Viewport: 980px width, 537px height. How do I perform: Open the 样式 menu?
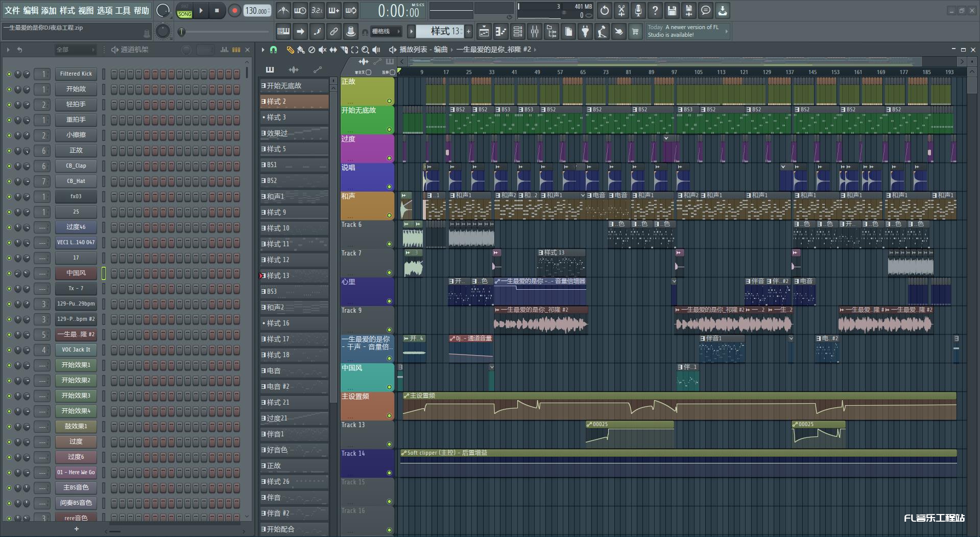pyautogui.click(x=67, y=10)
